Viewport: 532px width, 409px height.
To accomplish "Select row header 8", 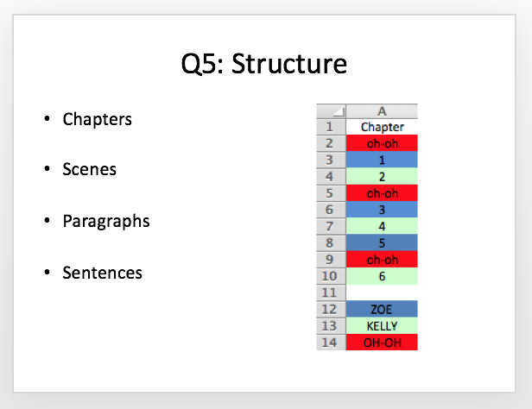I will click(x=331, y=243).
